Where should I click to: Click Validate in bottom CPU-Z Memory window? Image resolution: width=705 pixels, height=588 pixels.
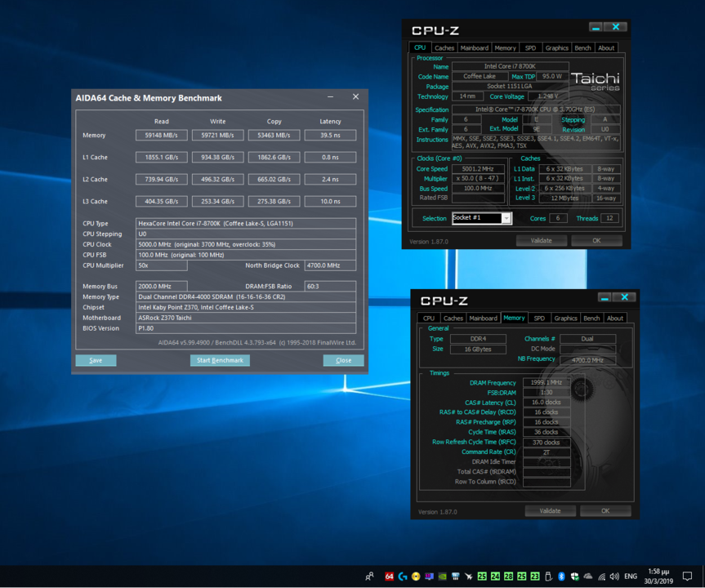[x=551, y=510]
